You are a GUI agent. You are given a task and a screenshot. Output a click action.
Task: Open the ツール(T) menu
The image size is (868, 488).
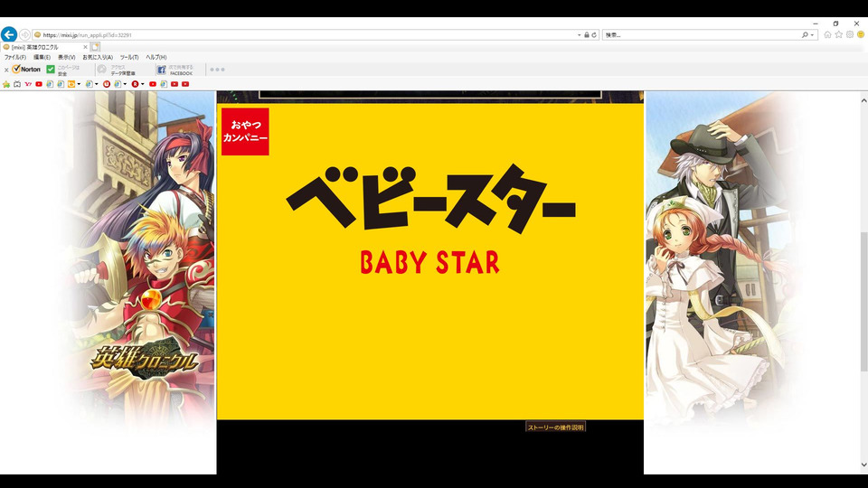click(x=129, y=57)
